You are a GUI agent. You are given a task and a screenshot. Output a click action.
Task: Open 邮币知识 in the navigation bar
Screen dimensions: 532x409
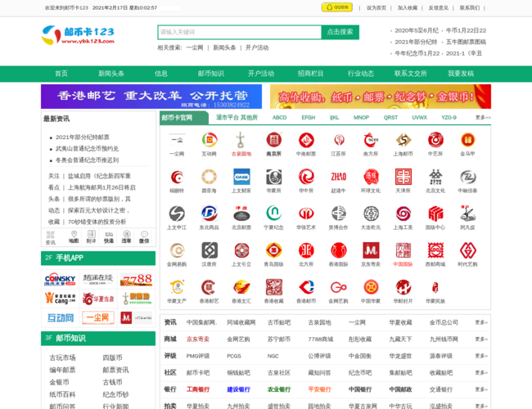[x=211, y=74]
